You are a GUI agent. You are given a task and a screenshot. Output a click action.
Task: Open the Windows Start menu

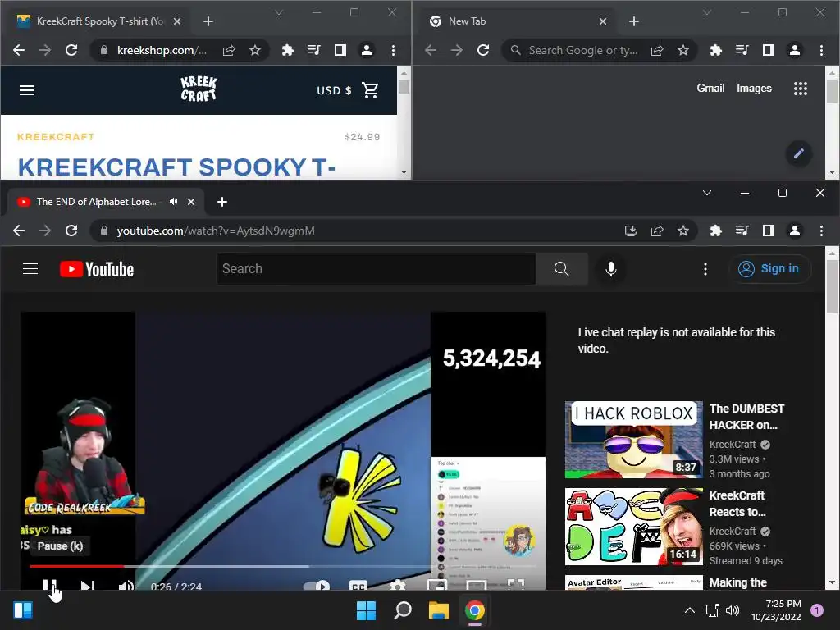pos(367,610)
